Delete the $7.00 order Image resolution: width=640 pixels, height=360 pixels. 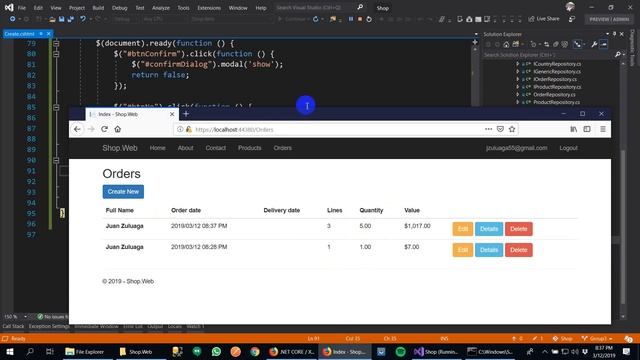click(x=518, y=250)
